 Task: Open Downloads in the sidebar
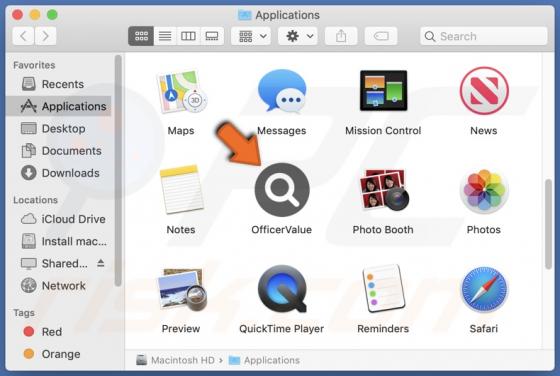59,173
